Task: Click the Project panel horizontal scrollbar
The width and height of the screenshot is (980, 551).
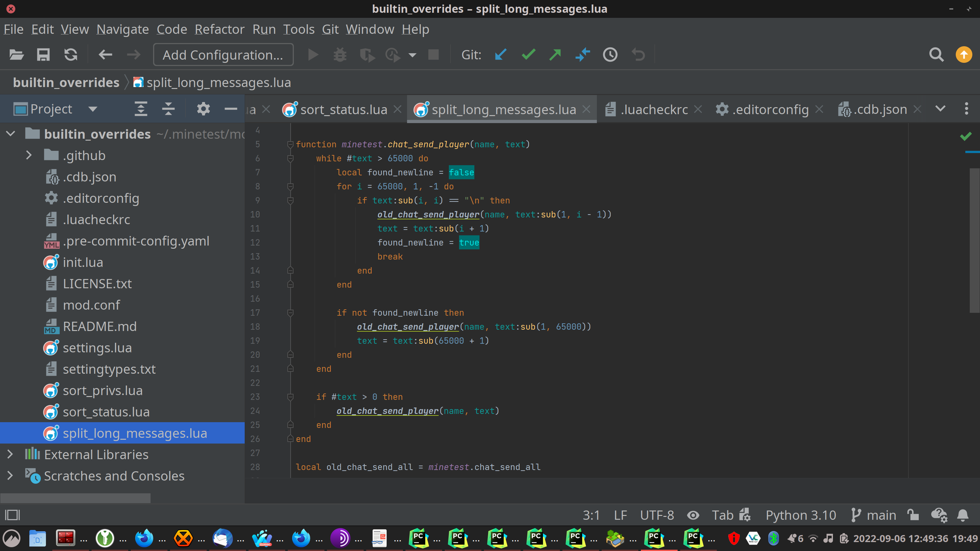Action: (x=75, y=498)
